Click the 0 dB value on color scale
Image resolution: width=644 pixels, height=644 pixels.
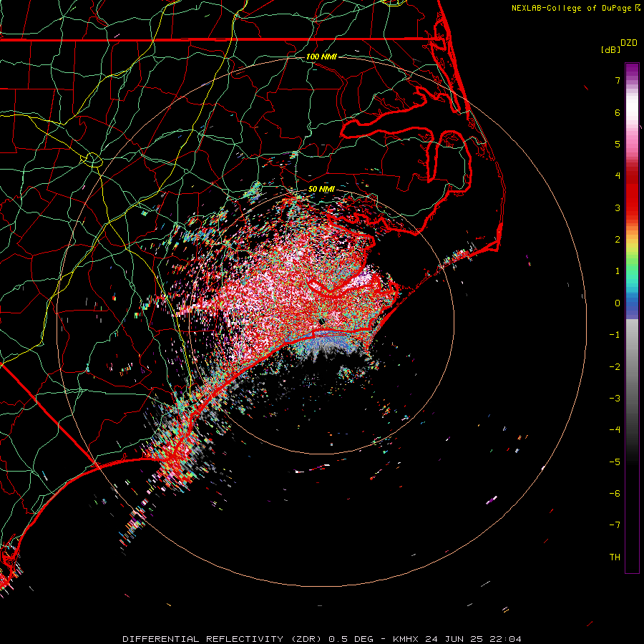coord(618,303)
